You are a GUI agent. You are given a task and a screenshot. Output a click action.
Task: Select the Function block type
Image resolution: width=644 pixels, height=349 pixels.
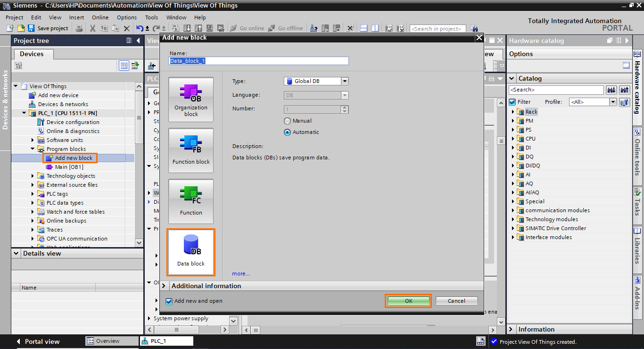(x=191, y=150)
